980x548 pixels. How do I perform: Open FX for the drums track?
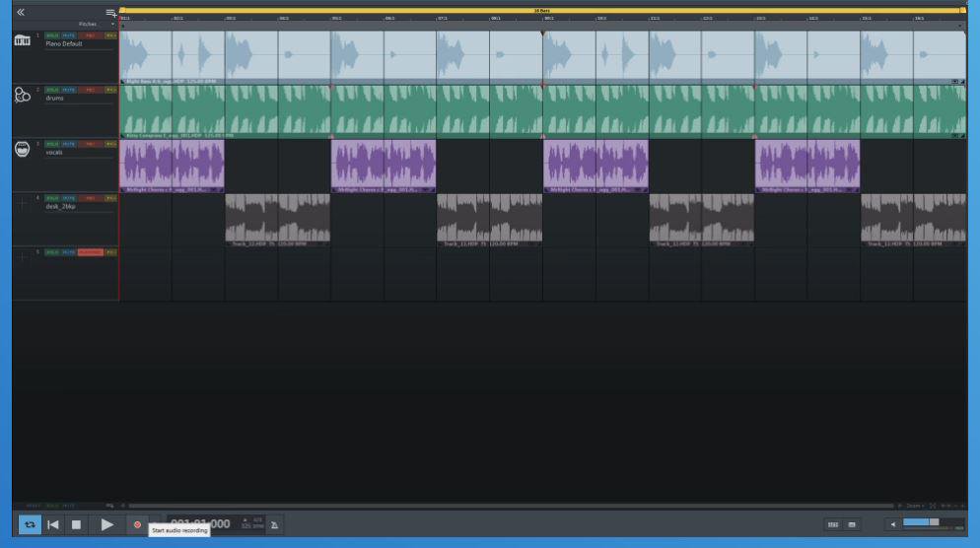pyautogui.click(x=110, y=90)
